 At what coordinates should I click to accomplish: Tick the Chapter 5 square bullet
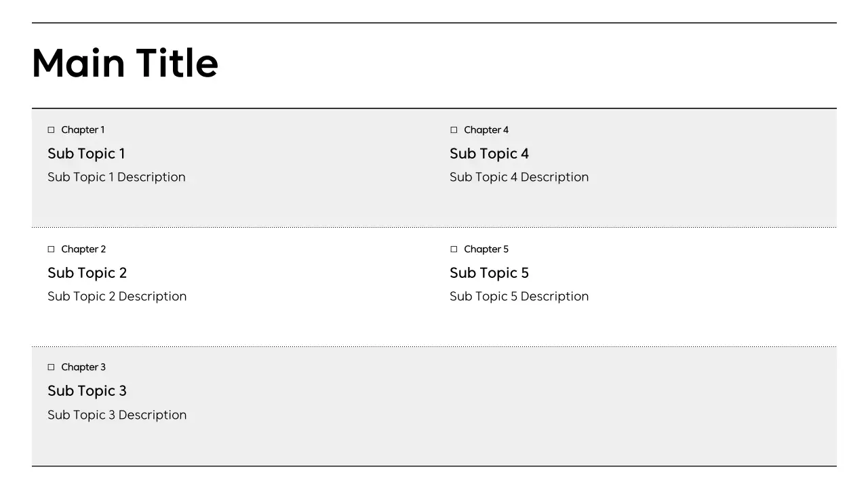coord(454,249)
